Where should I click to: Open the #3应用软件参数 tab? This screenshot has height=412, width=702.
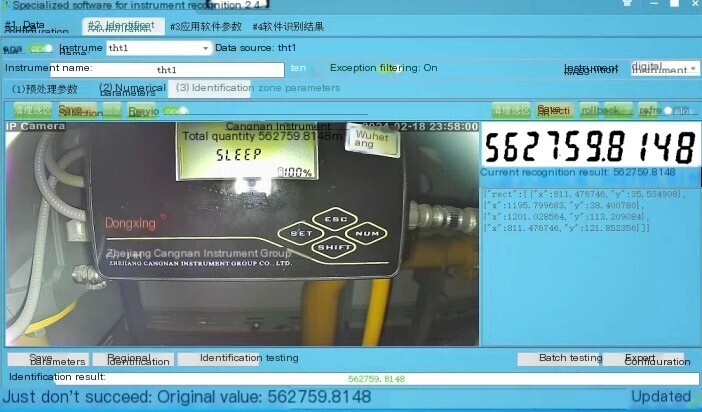click(x=206, y=26)
